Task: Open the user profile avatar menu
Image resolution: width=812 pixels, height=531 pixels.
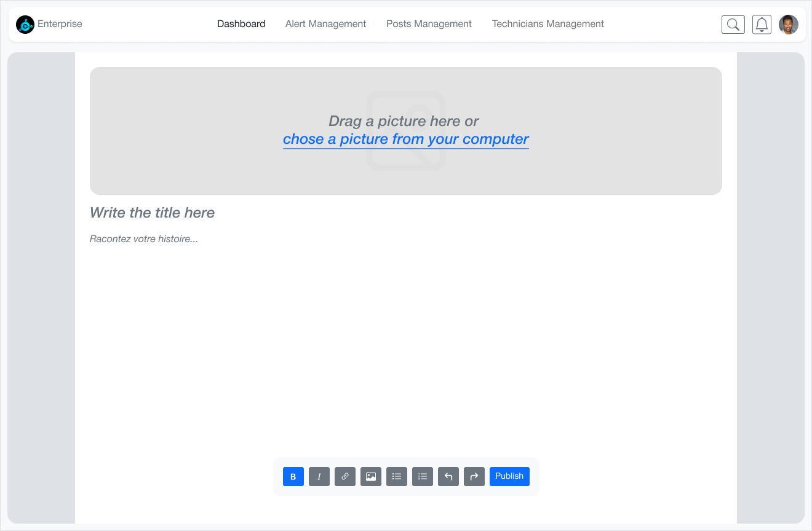Action: pyautogui.click(x=789, y=25)
